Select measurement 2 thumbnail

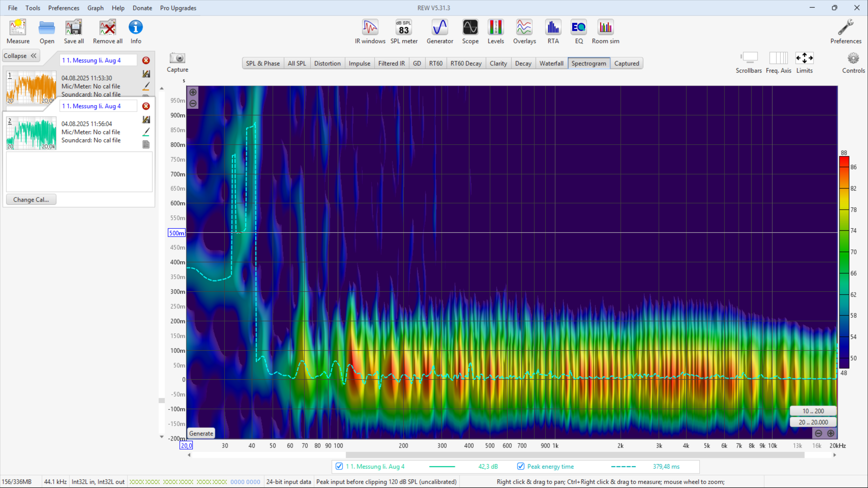click(31, 133)
